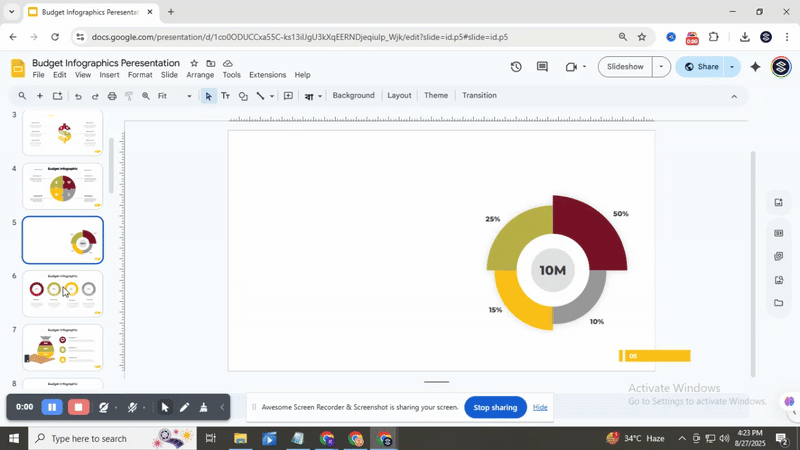Viewport: 800px width, 450px height.
Task: Open the Insert menu
Action: [x=109, y=75]
